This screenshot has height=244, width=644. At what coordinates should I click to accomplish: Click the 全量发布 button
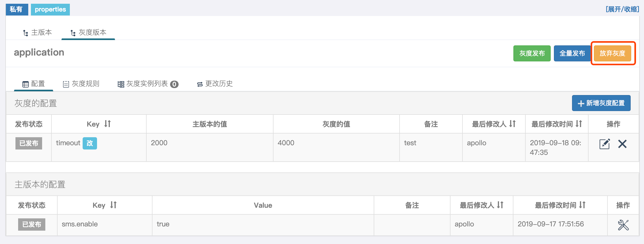(572, 53)
